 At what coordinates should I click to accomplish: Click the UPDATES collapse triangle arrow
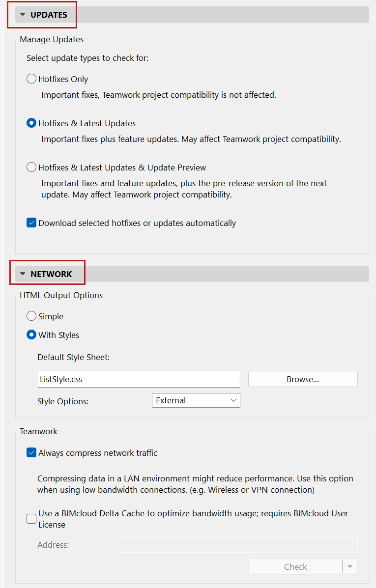tap(23, 15)
